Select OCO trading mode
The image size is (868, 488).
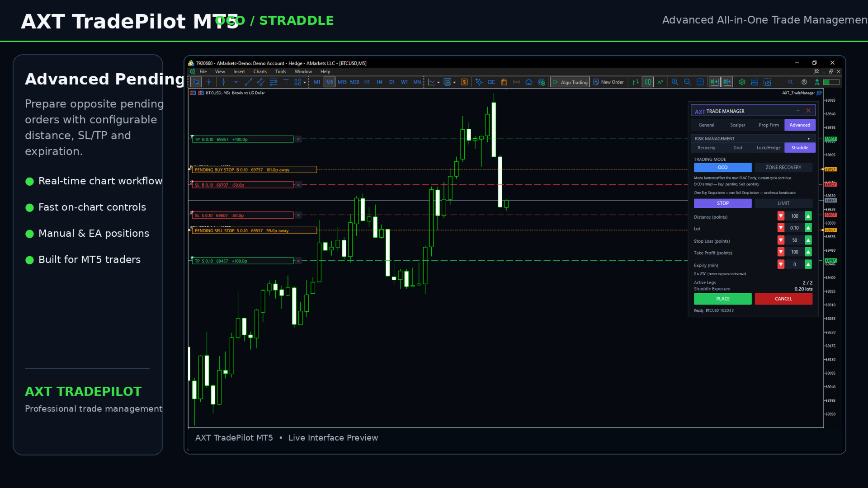[x=723, y=168]
